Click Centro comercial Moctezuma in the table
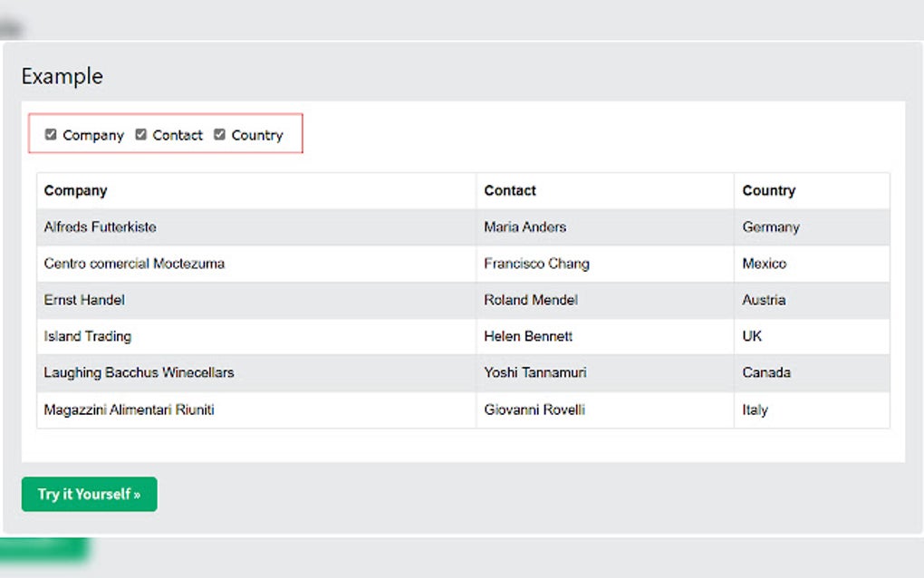 tap(134, 264)
